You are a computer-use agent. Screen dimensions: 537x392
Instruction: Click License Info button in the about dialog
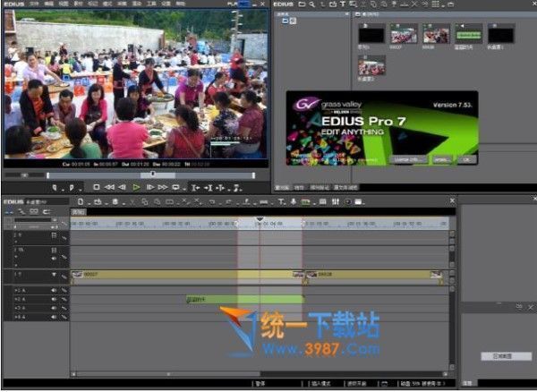pyautogui.click(x=409, y=158)
